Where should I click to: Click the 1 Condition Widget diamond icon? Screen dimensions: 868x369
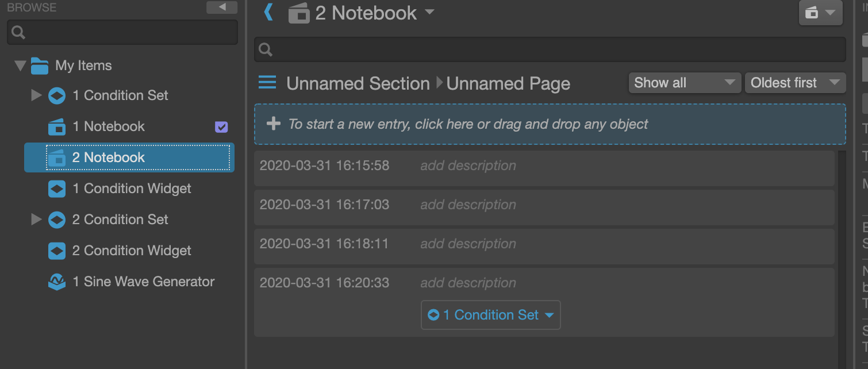(x=56, y=189)
